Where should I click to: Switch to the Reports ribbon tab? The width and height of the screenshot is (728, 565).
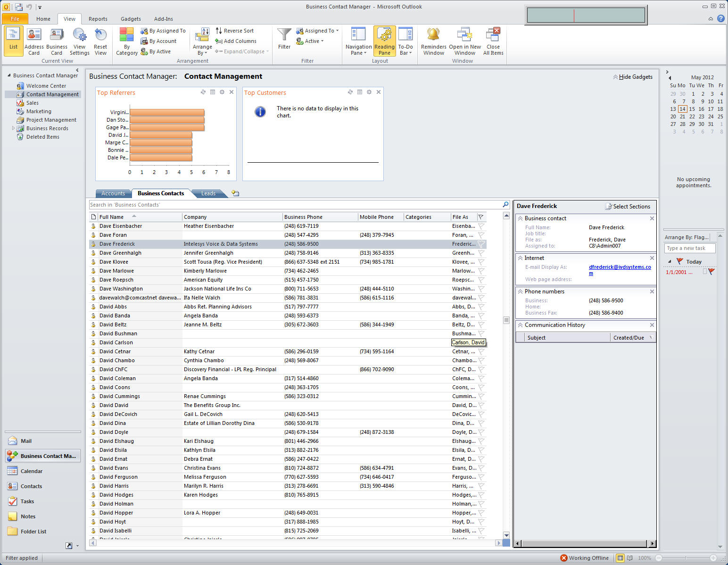pyautogui.click(x=98, y=19)
